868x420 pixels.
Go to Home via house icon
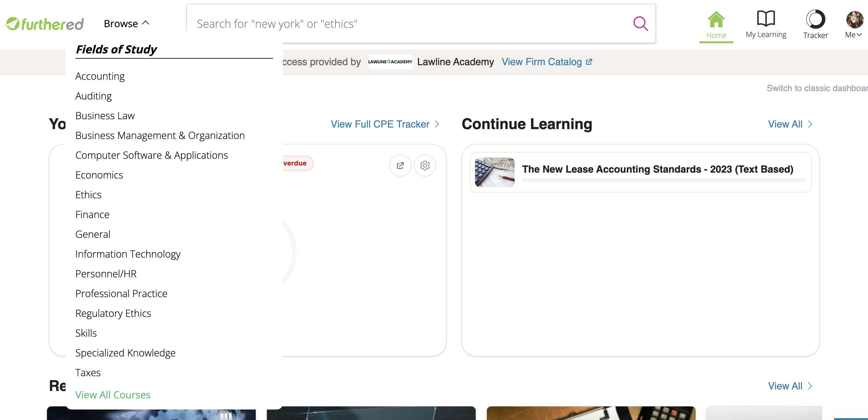(716, 19)
